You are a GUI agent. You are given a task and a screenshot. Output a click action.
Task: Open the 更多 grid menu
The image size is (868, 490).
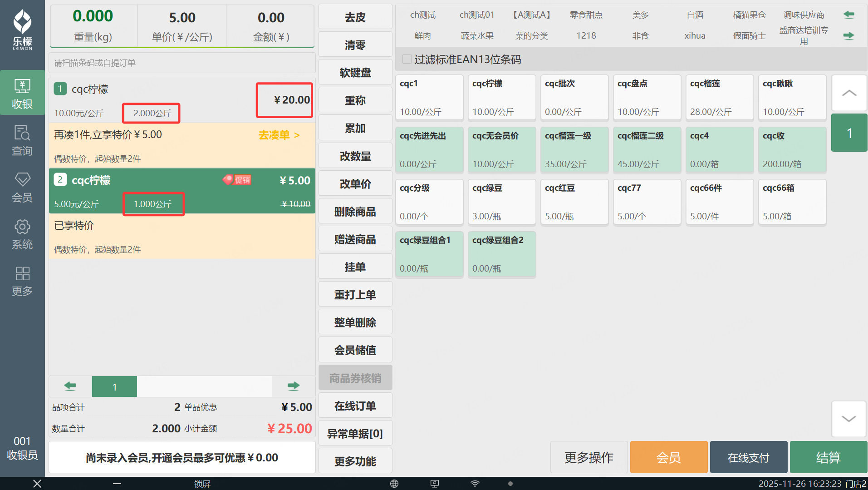coord(22,281)
